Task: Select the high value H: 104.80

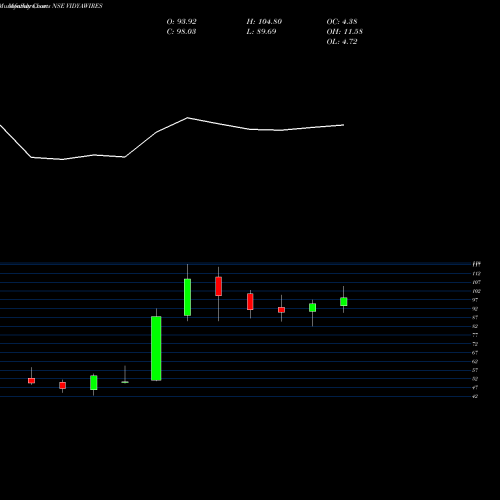Action: 264,22
